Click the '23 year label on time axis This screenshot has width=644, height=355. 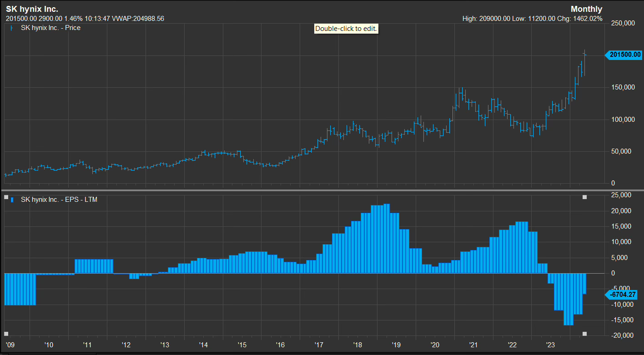coord(551,344)
